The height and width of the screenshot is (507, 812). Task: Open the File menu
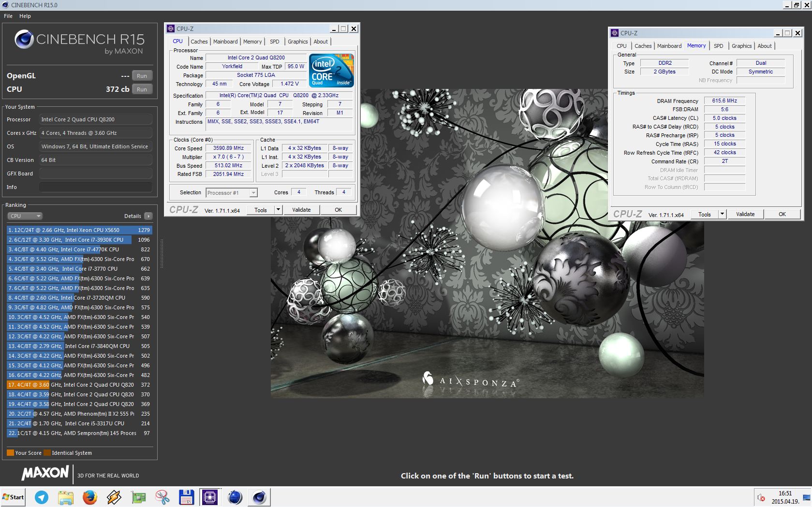click(8, 16)
